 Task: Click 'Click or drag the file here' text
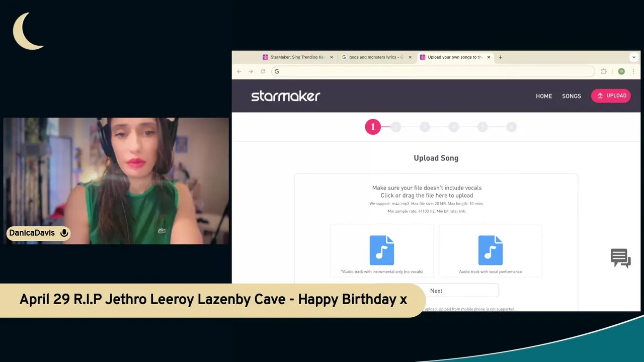point(427,196)
